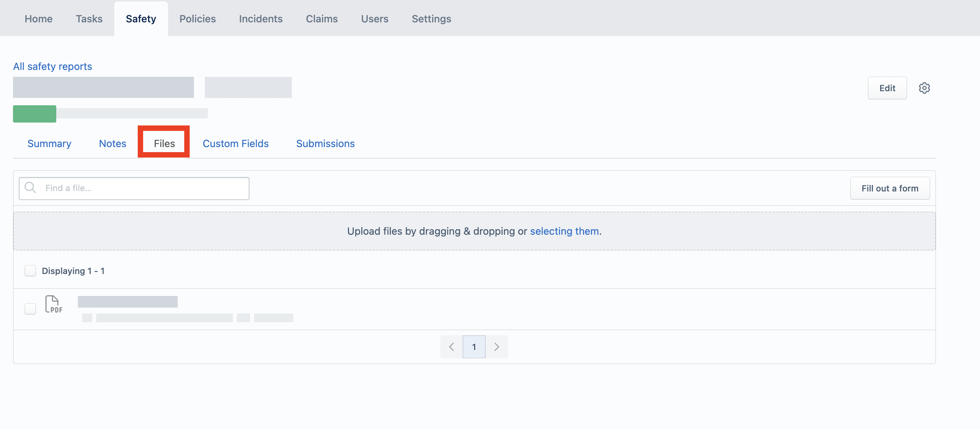View the Submissions sub-tab
980x429 pixels.
[x=325, y=143]
